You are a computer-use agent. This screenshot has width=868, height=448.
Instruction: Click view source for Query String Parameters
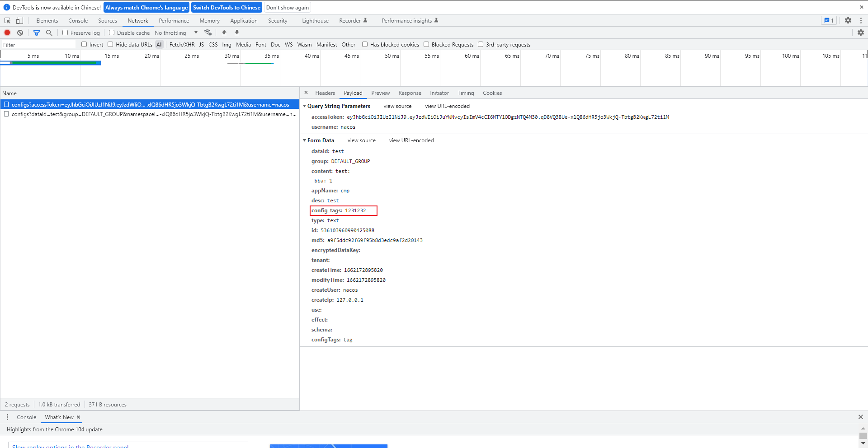click(x=397, y=106)
